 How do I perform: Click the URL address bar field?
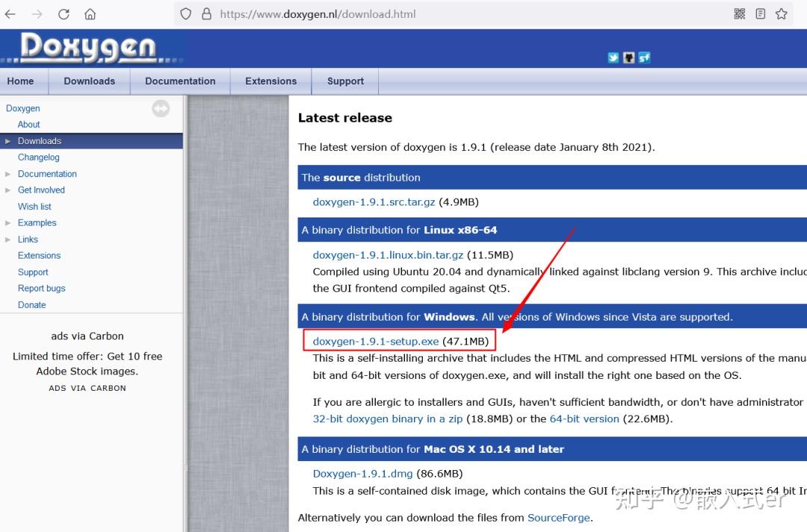448,14
